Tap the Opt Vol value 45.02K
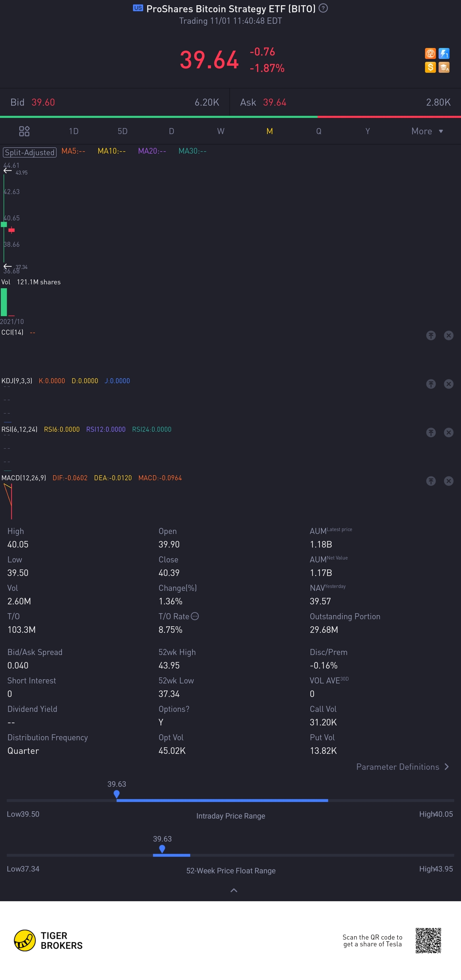The height and width of the screenshot is (980, 461). point(172,751)
